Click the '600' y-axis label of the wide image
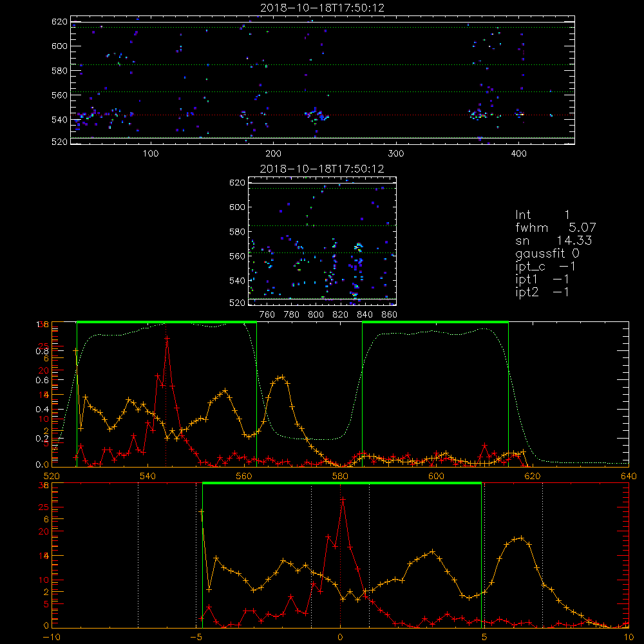The image size is (644, 644). [59, 46]
